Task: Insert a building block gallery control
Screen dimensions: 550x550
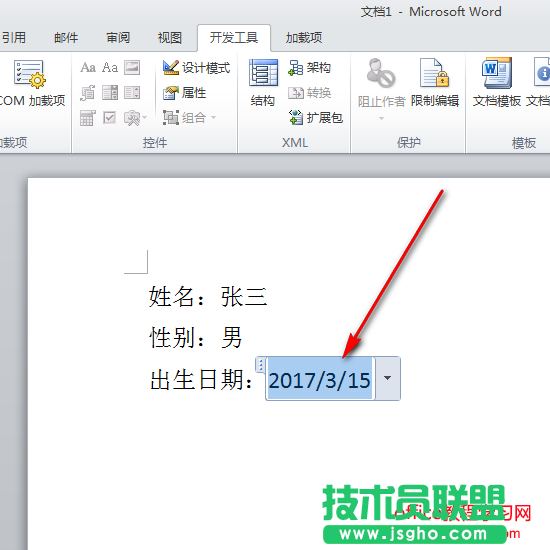Action: point(88,93)
